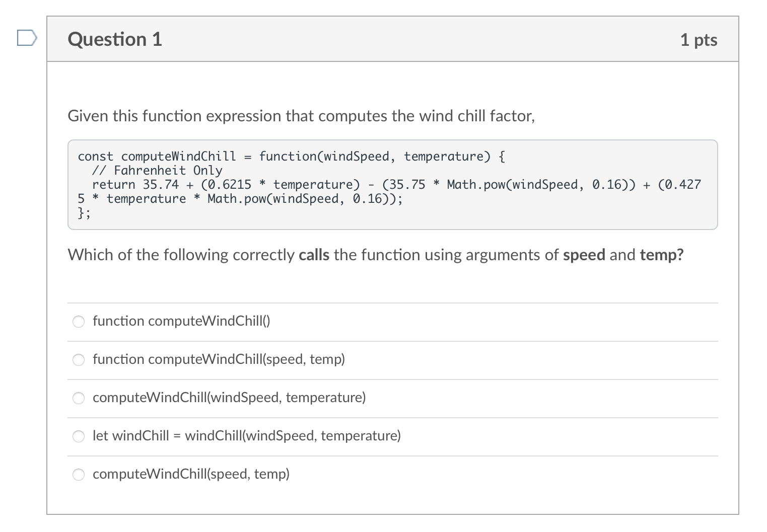The width and height of the screenshot is (767, 532).
Task: Click the Question 1 header bar
Action: tap(393, 39)
